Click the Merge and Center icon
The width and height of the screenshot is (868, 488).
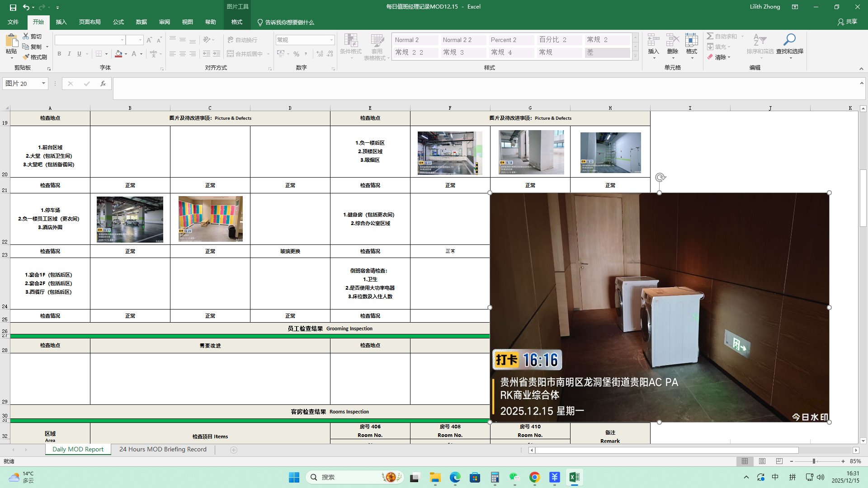[231, 54]
